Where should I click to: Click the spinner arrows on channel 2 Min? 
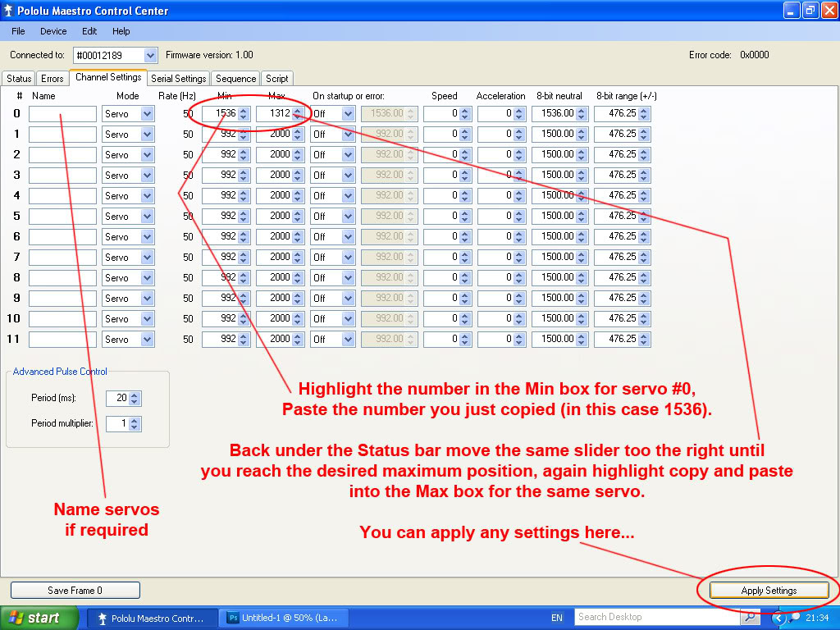[x=244, y=155]
